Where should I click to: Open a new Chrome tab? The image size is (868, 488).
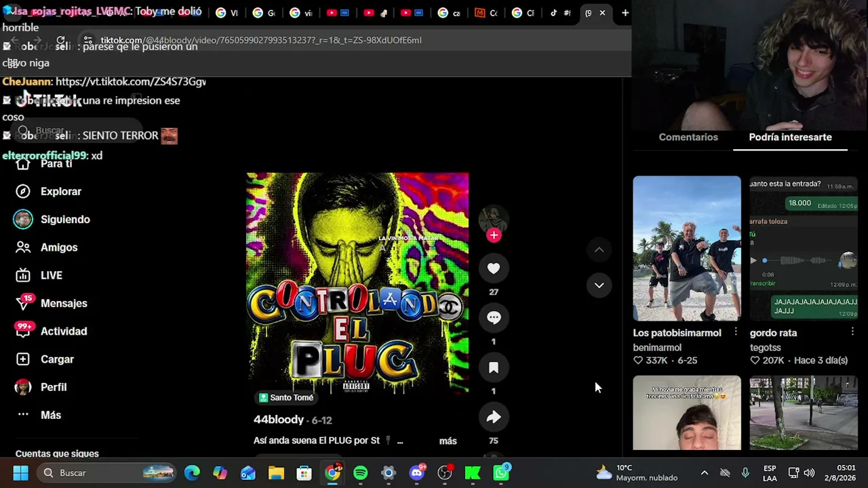point(625,12)
